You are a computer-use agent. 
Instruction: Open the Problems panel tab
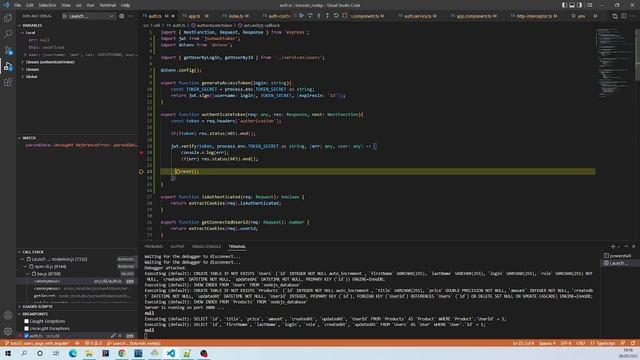153,247
